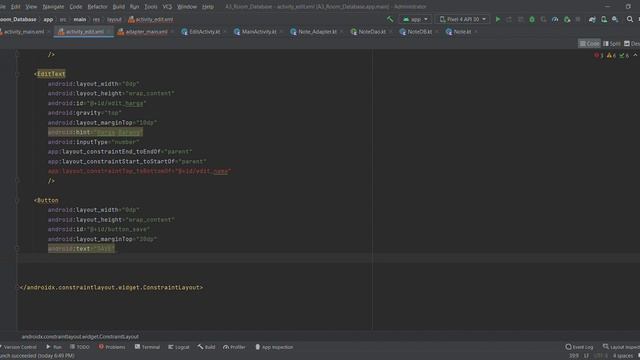Open the Pixel 4 API 30 device dropdown

(x=463, y=19)
